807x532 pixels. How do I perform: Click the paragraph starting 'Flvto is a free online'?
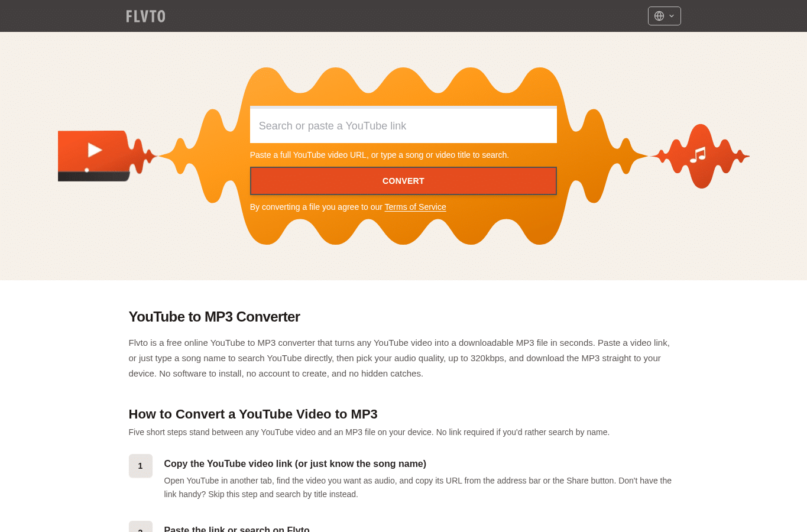coord(399,358)
